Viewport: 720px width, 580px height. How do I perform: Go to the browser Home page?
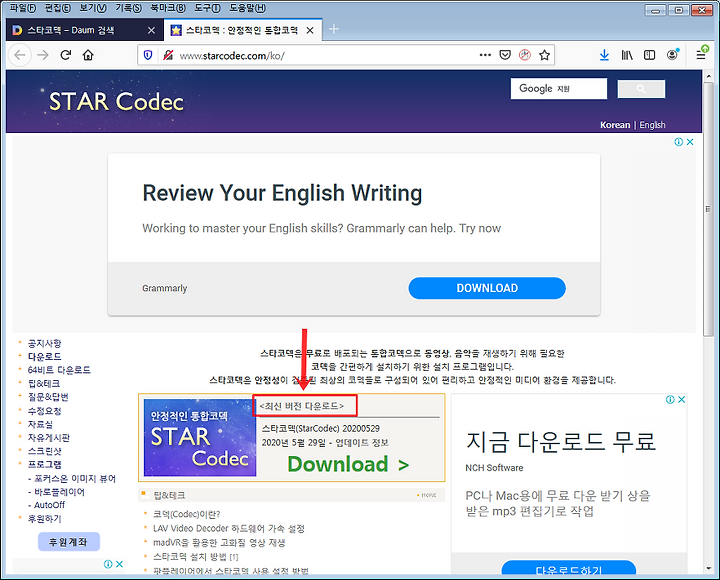(x=88, y=55)
